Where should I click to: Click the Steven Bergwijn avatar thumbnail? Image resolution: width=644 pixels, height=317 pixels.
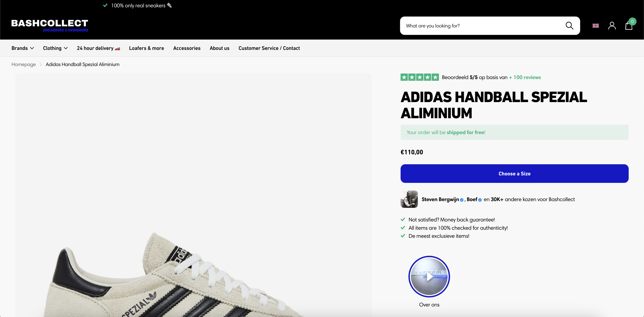(x=409, y=199)
